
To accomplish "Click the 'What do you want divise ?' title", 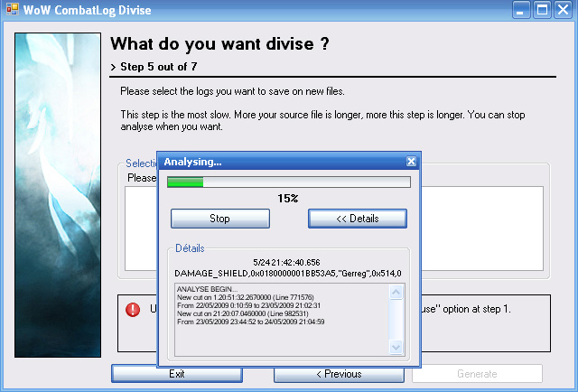I will coord(219,44).
